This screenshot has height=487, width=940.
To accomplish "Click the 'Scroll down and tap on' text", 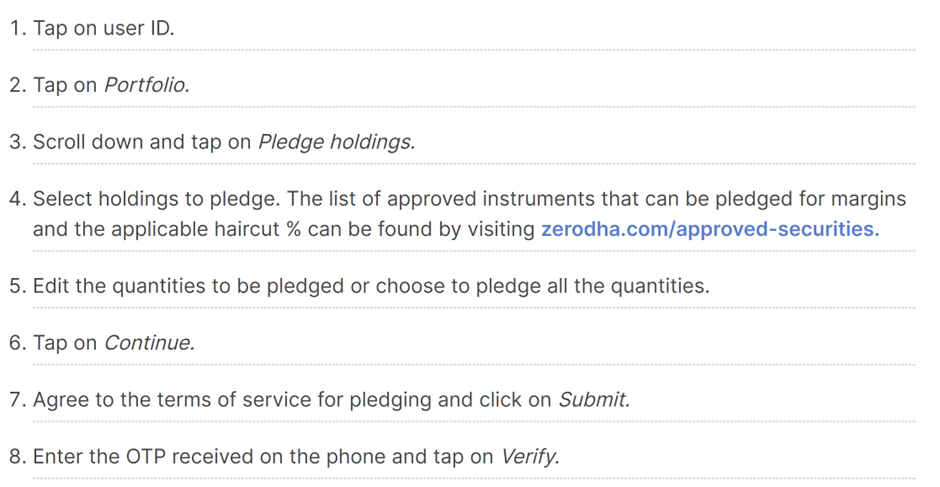I will coord(142,142).
